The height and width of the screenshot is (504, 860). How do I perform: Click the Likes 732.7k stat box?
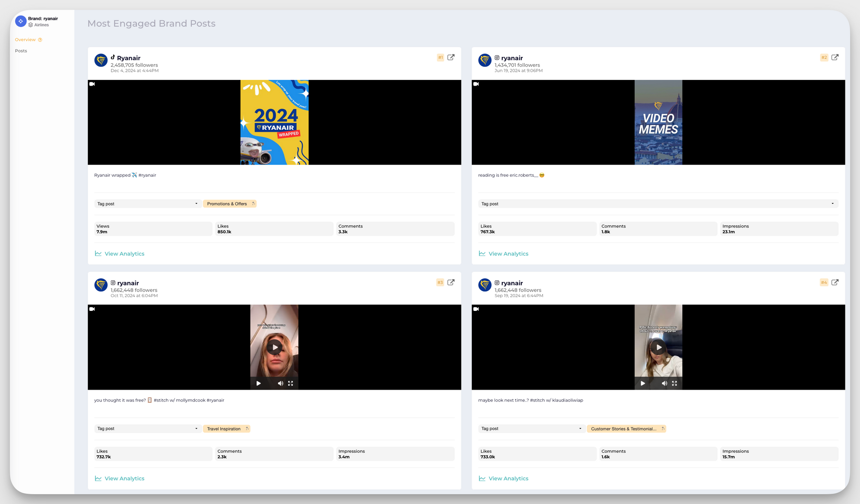click(153, 454)
